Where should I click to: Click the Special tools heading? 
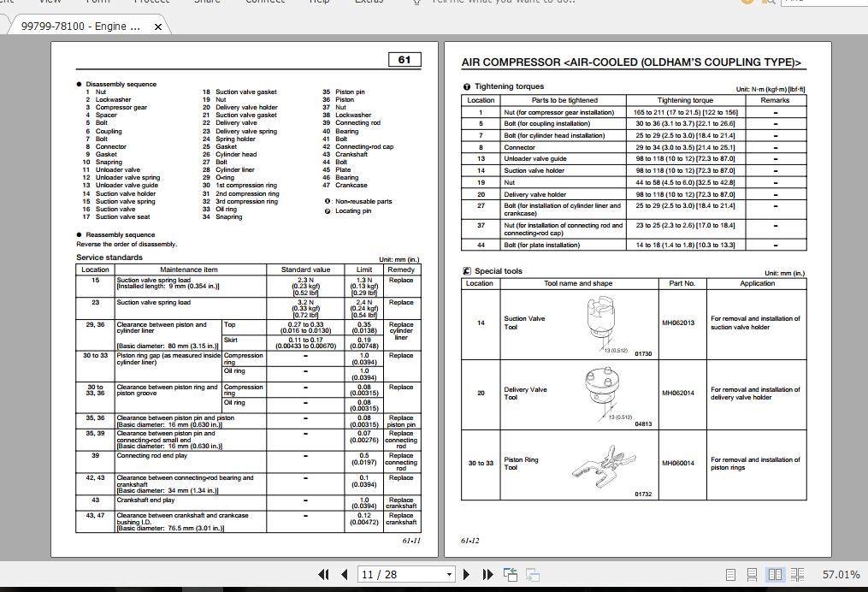click(499, 271)
